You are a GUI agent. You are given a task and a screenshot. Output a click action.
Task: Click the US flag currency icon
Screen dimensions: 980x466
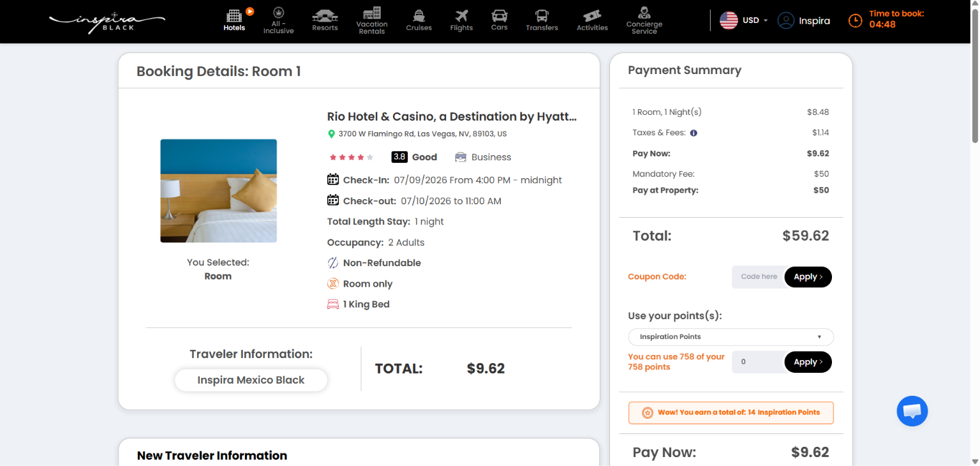tap(729, 20)
